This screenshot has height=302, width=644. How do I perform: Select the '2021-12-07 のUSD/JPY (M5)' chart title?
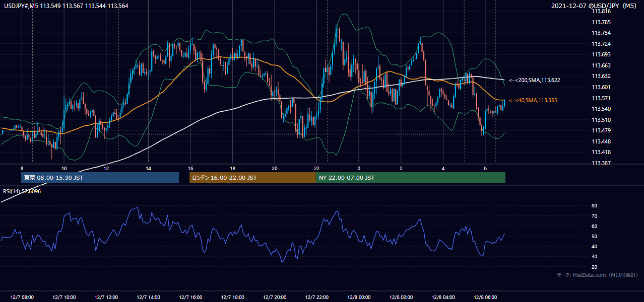[594, 6]
